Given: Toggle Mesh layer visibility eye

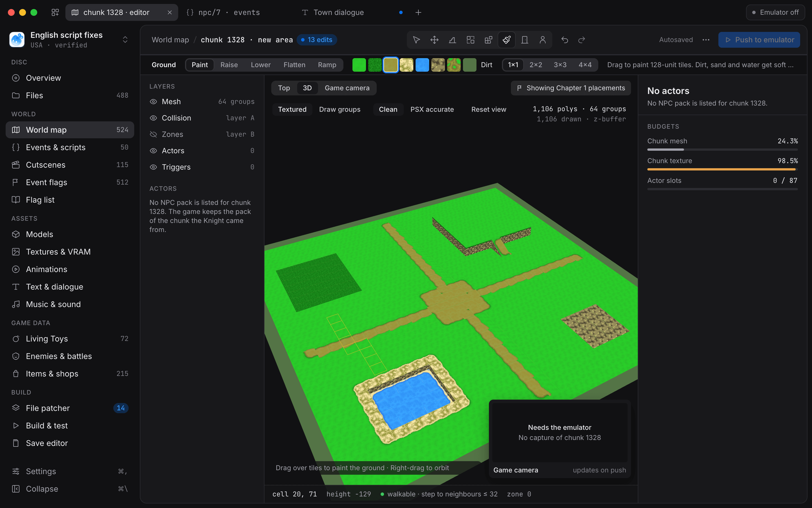Looking at the screenshot, I should (153, 102).
